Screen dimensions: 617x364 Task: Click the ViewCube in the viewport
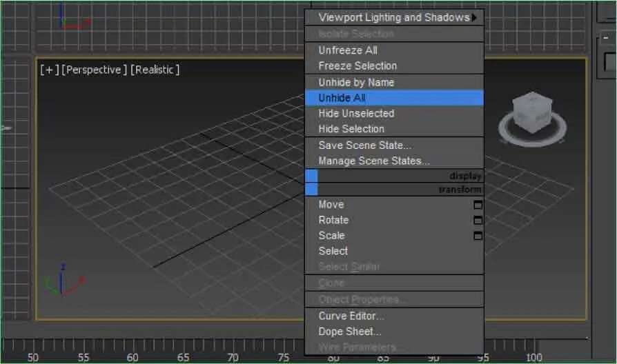coord(532,112)
